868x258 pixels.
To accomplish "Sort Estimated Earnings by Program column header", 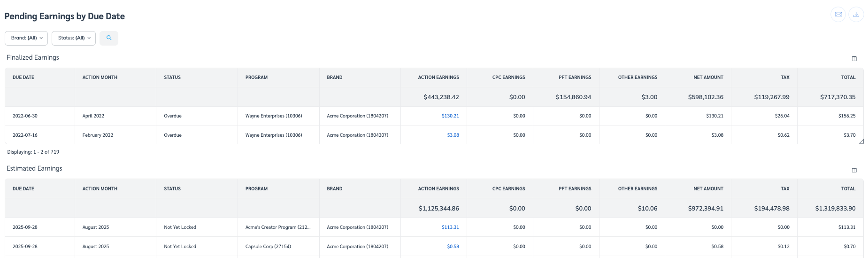I will (x=256, y=189).
